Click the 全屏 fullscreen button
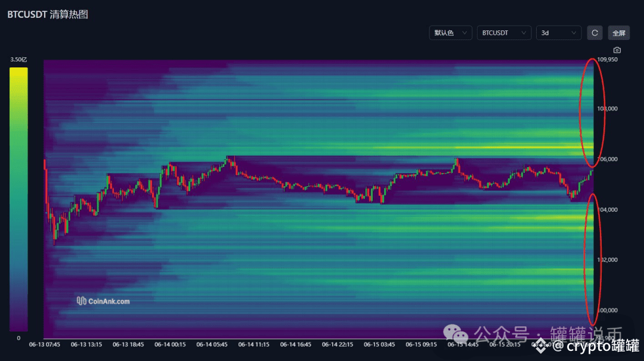Viewport: 644px width, 361px height. 618,33
